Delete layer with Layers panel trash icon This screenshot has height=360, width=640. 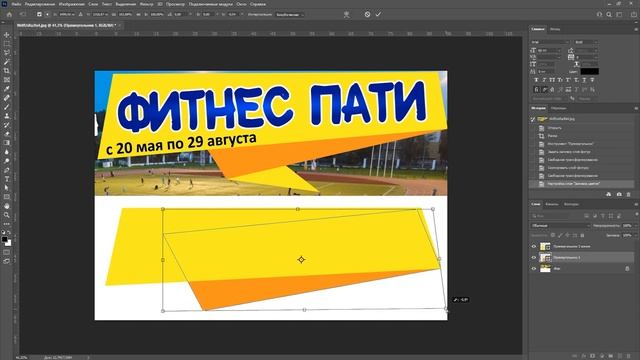[x=629, y=356]
